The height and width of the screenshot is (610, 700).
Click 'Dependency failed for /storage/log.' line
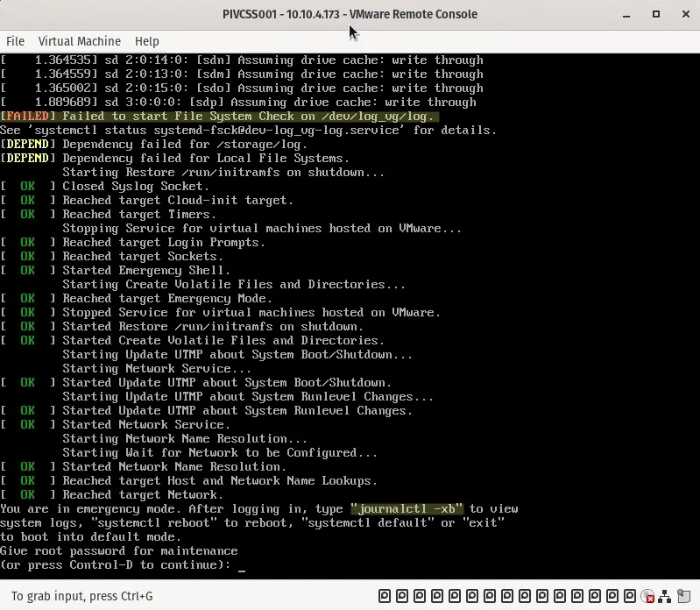point(185,145)
